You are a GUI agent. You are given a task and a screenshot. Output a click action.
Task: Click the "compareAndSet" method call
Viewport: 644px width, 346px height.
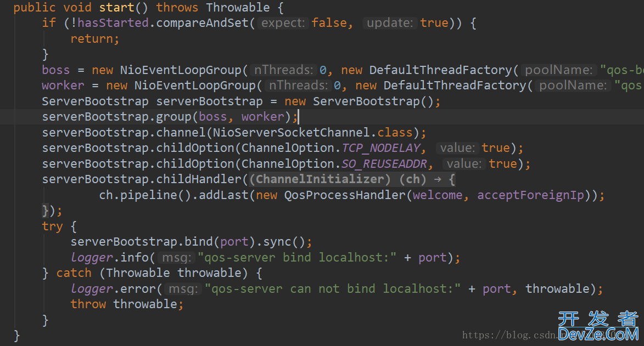point(202,23)
